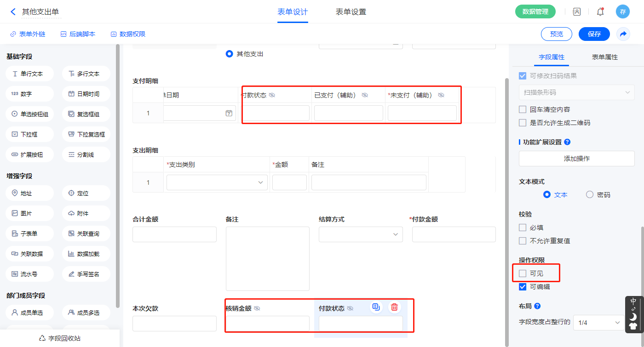
Task: Select the 密码 text mode radio button
Action: pyautogui.click(x=590, y=194)
